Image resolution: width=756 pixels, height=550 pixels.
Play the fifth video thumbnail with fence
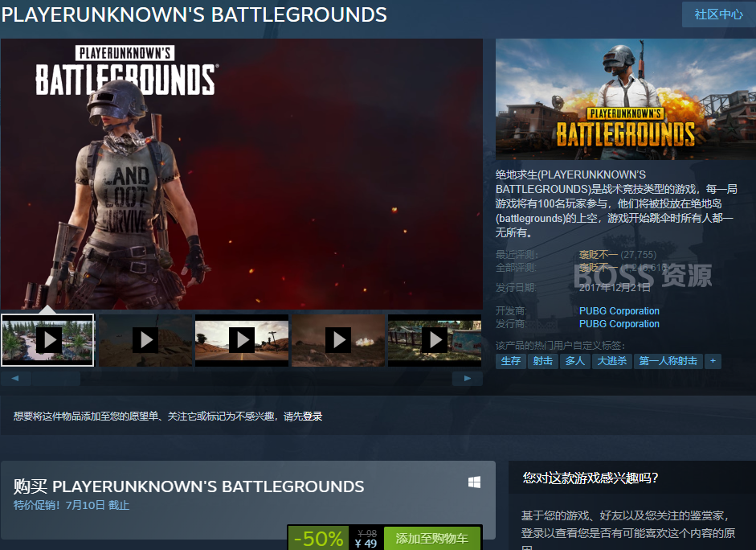(435, 340)
